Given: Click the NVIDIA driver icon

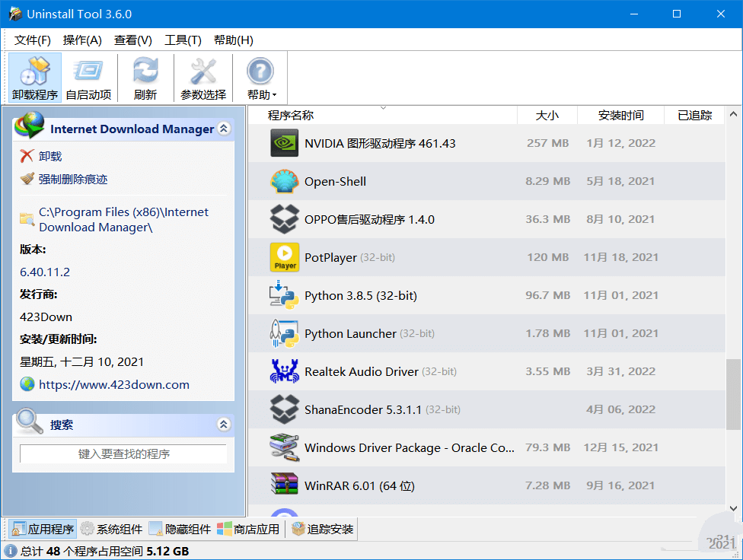Looking at the screenshot, I should tap(285, 143).
